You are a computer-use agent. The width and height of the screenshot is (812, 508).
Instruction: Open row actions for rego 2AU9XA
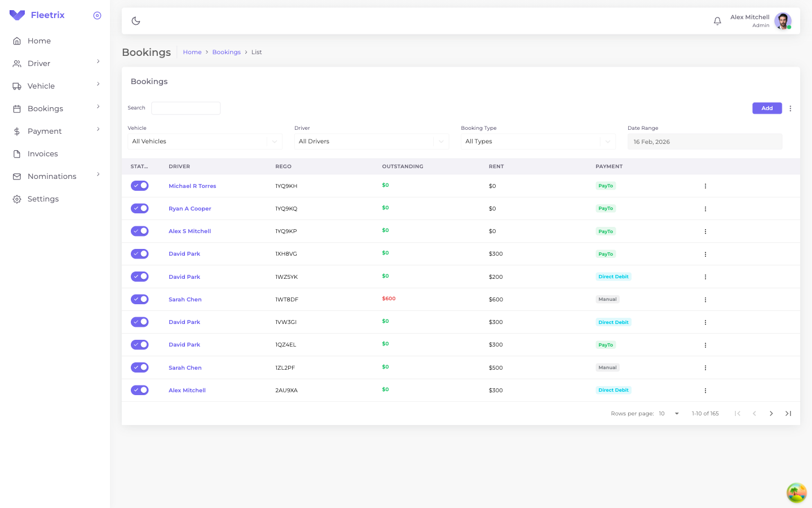coord(705,391)
